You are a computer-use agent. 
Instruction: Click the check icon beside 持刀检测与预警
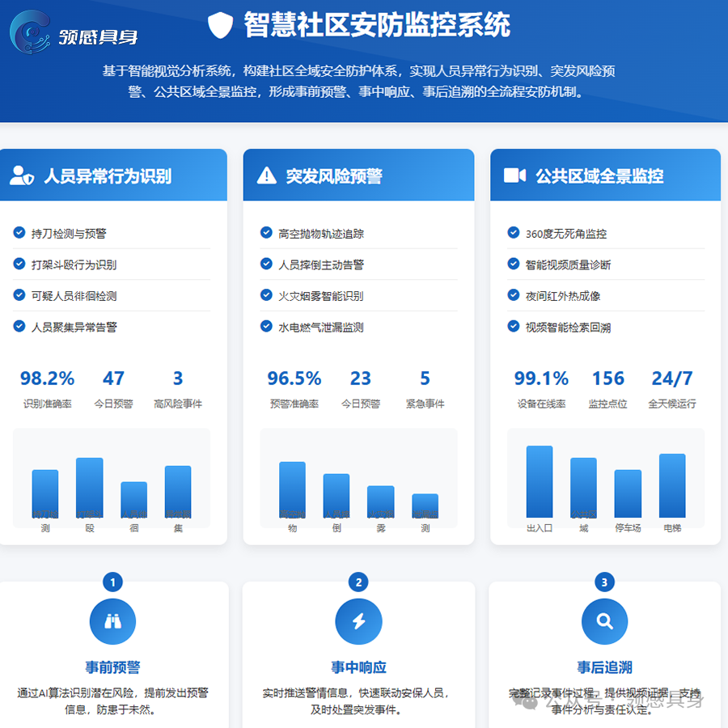point(19,232)
